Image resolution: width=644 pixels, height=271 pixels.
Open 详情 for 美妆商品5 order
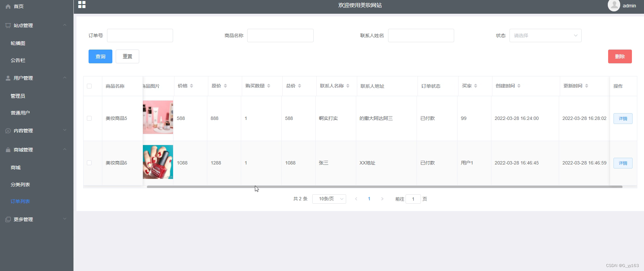pyautogui.click(x=623, y=119)
